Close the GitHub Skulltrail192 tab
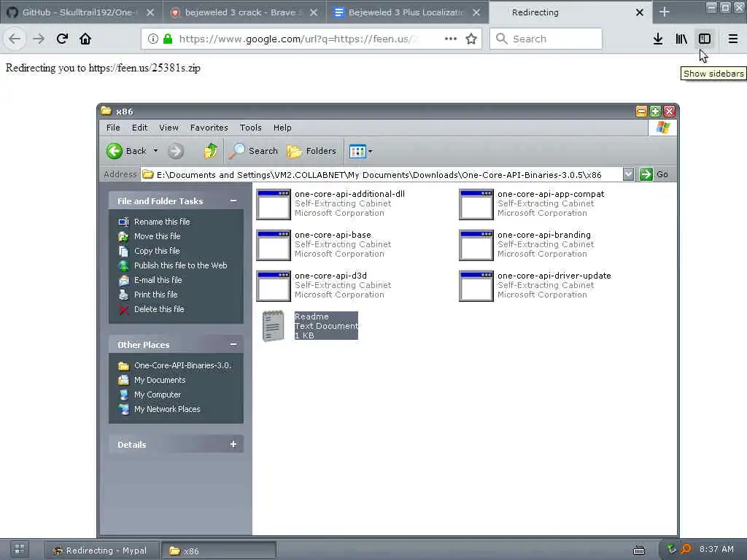Image resolution: width=747 pixels, height=560 pixels. 150,12
